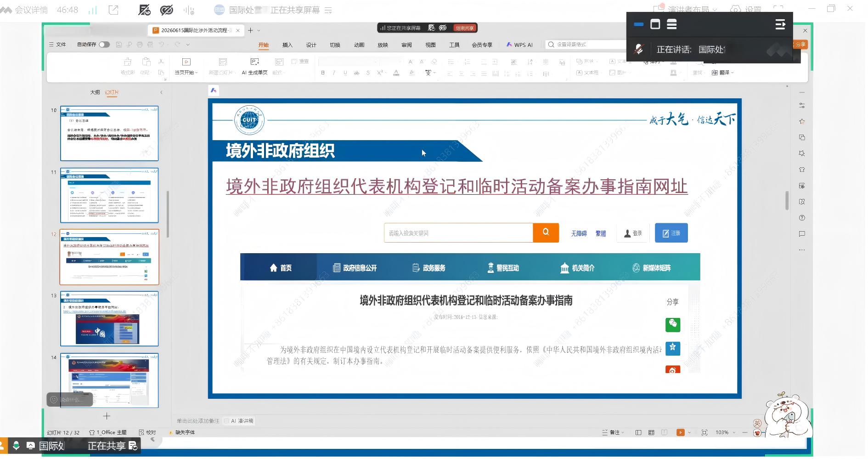
Task: Click the 登录 login button in slide
Action: (633, 233)
